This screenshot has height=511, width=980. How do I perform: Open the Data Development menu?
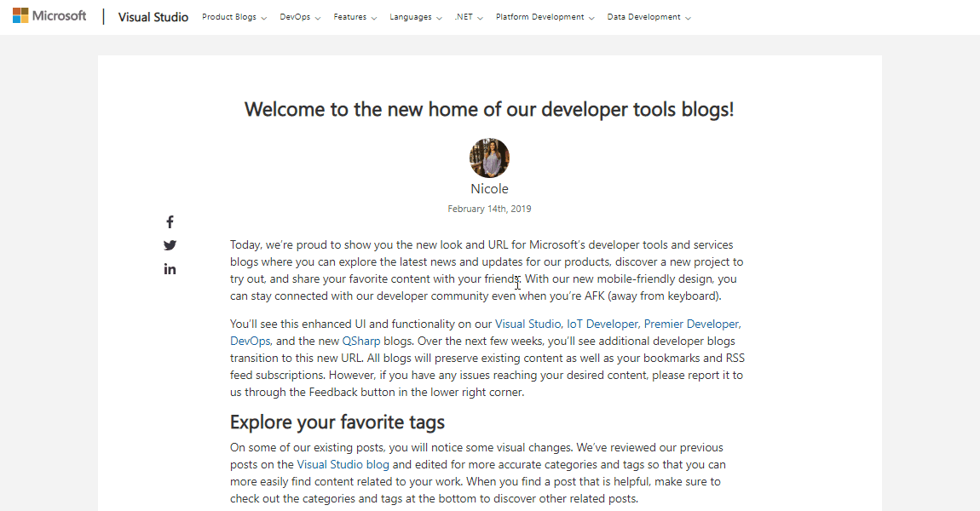pos(649,18)
